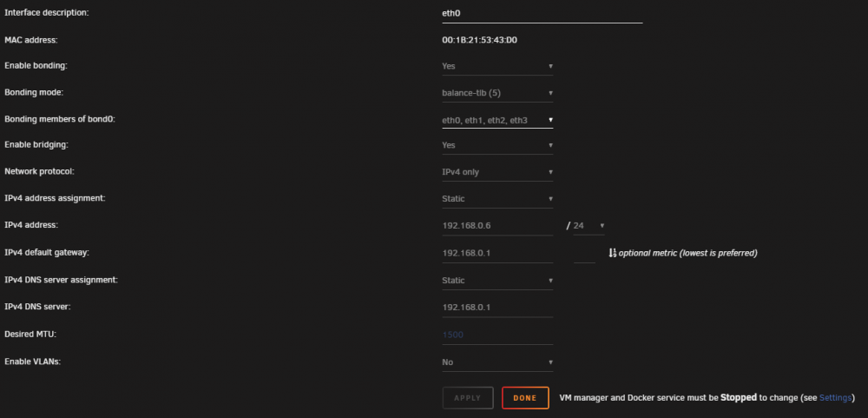
Task: Click the 'Bonding members of bond0:' label
Action: point(60,119)
